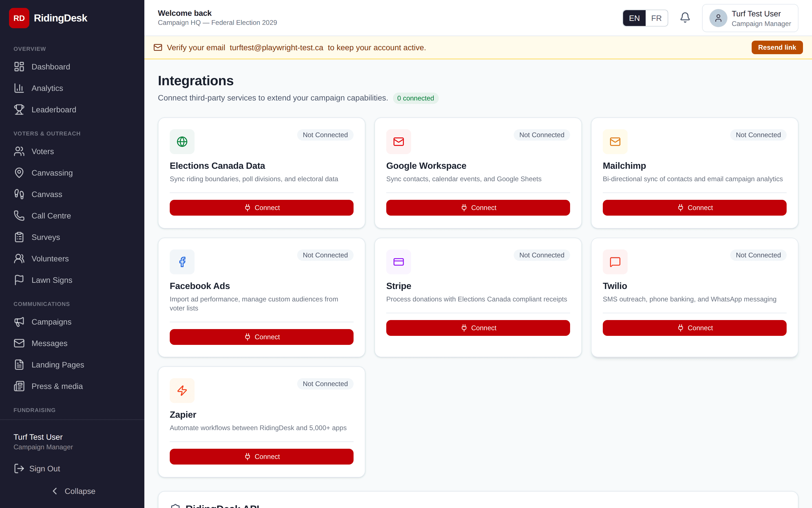Click the 'Integrations' page heading
This screenshot has width=812, height=508.
(x=196, y=81)
